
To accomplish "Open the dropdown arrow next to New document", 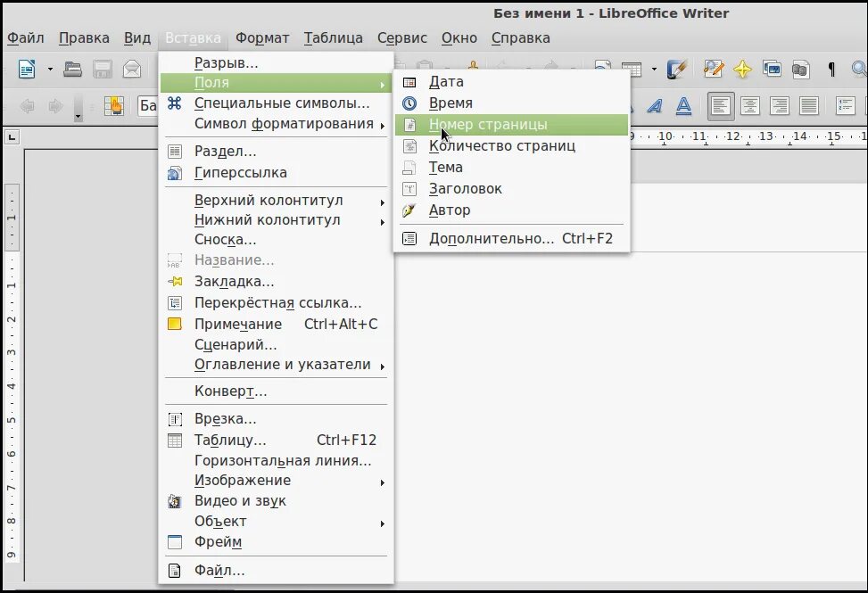I will coord(50,70).
